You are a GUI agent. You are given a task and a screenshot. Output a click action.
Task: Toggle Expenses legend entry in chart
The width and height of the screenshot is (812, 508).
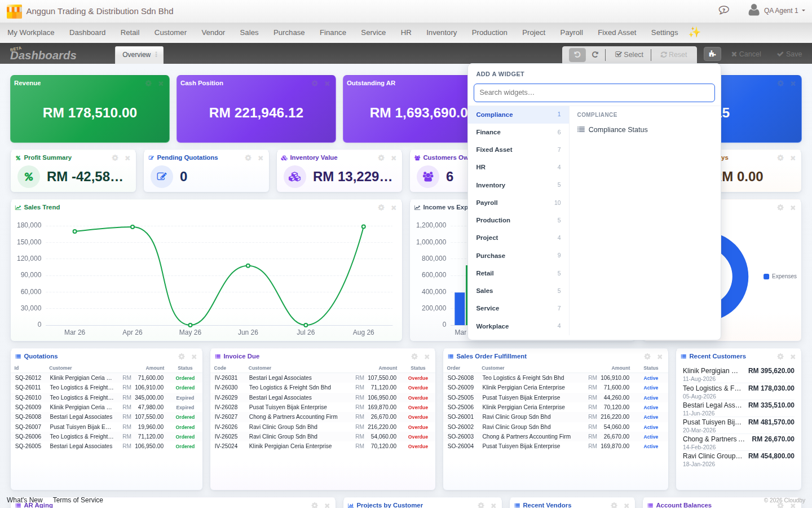click(780, 277)
